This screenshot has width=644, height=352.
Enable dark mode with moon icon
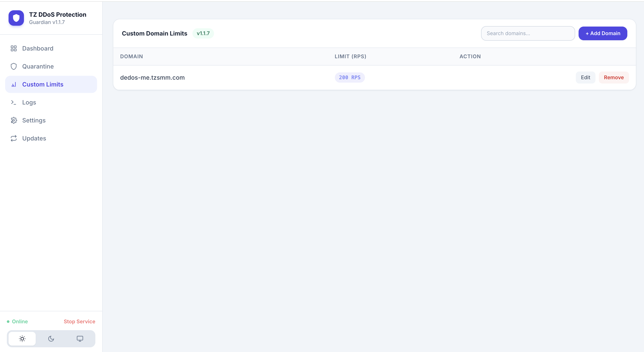coord(51,339)
